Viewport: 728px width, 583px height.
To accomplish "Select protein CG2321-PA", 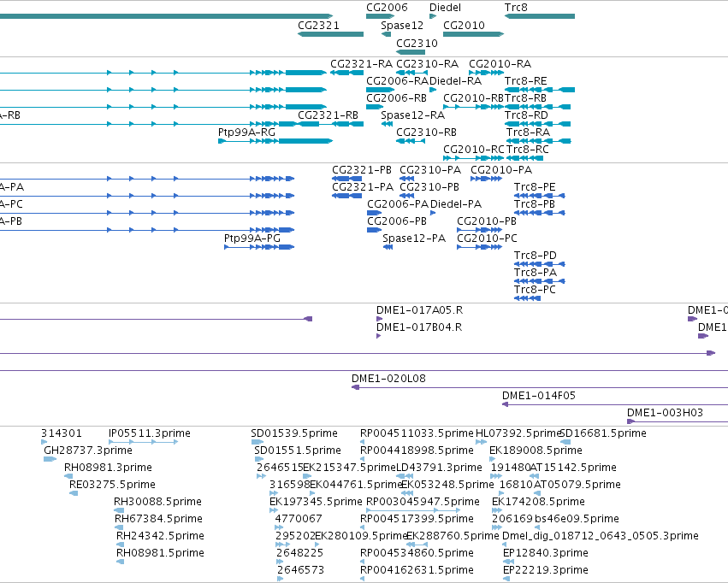I will click(346, 196).
